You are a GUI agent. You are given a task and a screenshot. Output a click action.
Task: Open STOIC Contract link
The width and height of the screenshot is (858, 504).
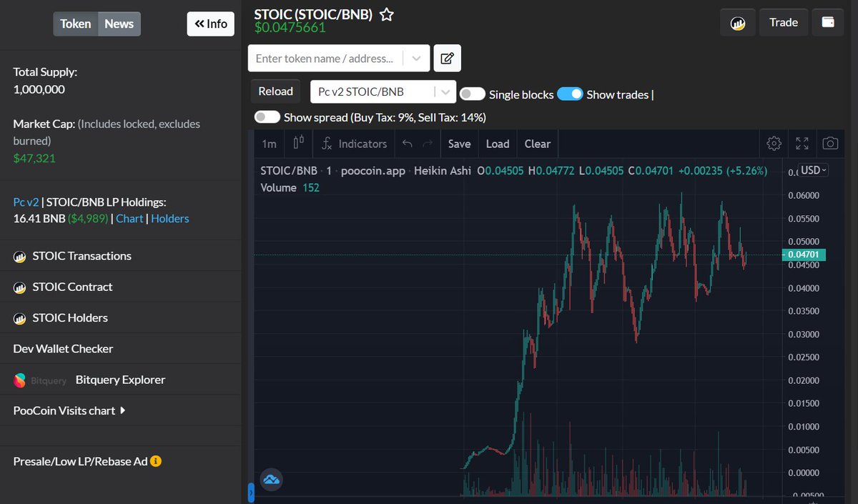tap(72, 287)
